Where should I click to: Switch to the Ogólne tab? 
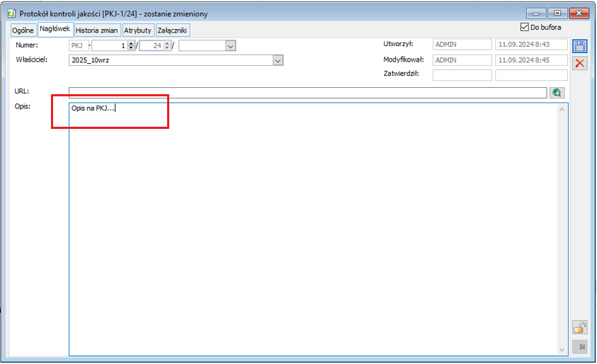23,30
